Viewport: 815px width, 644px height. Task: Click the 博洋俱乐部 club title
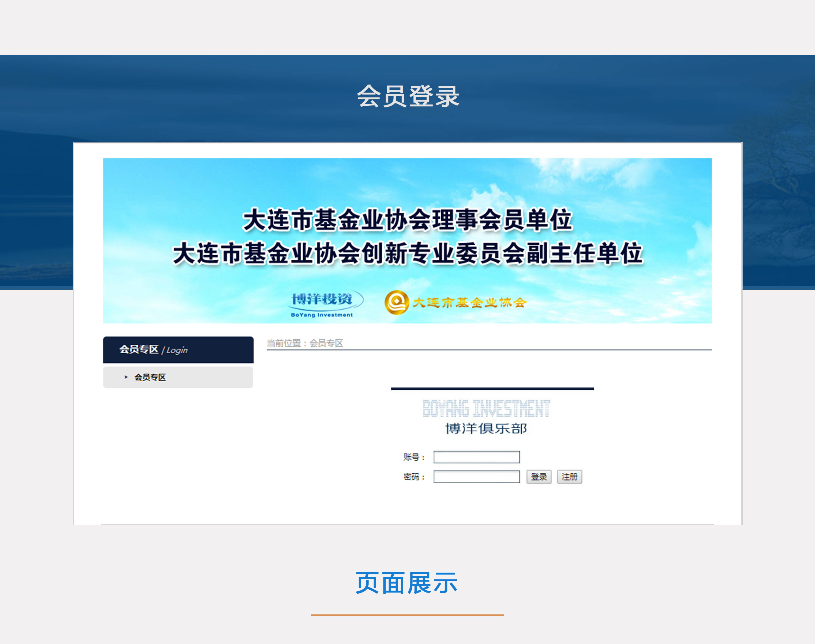(x=486, y=428)
